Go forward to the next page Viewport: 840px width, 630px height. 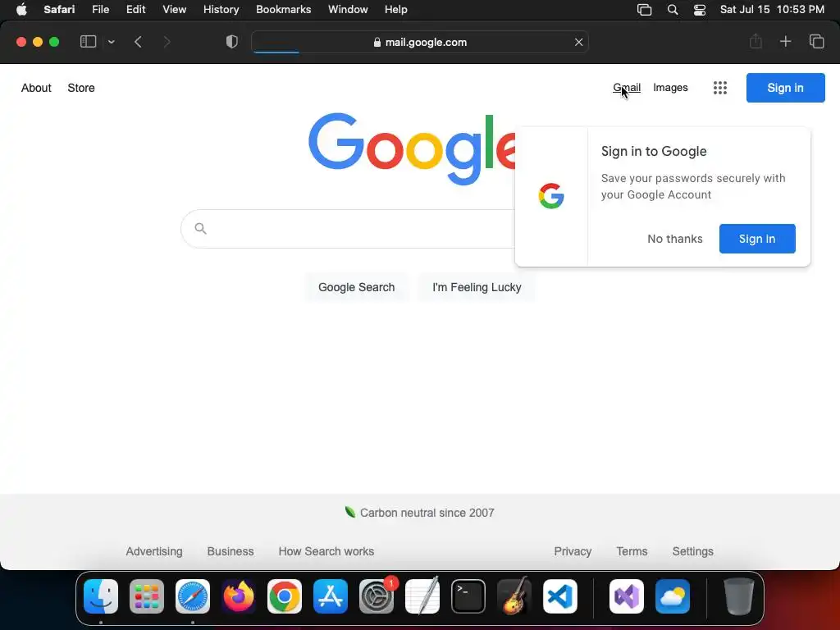[x=167, y=42]
